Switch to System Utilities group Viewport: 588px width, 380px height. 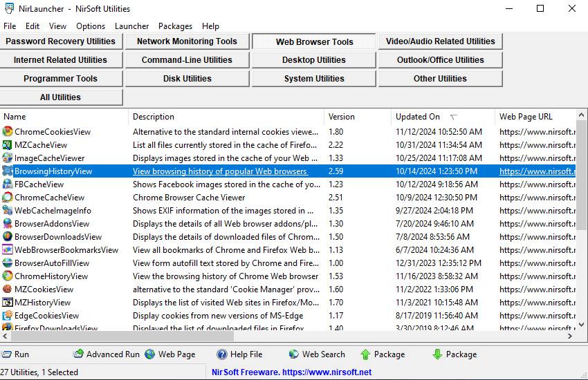click(314, 79)
